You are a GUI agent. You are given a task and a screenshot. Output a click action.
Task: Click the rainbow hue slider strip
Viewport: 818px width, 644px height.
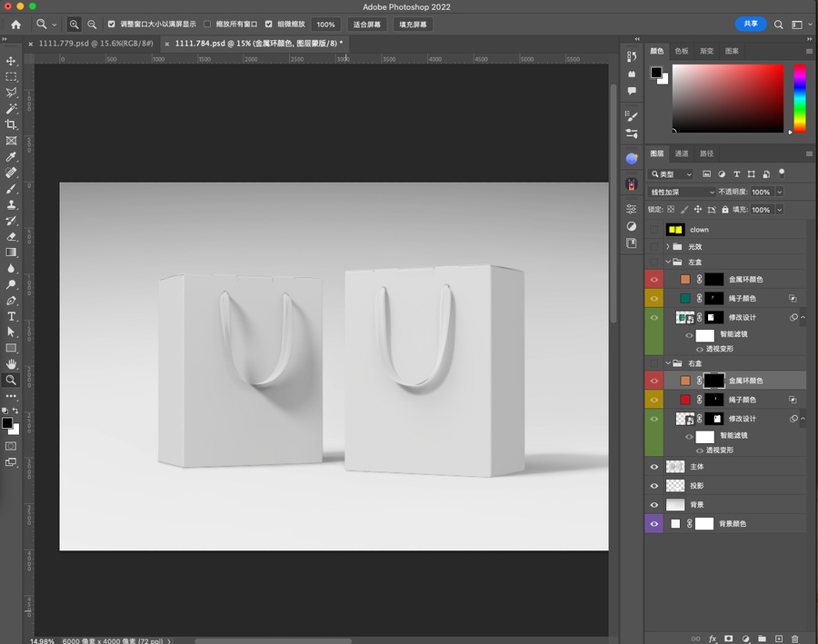click(x=800, y=99)
